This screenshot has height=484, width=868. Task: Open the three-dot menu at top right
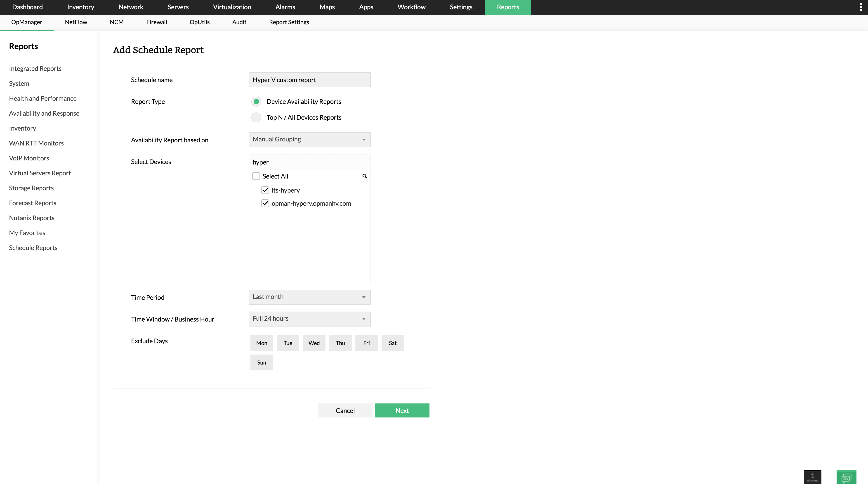(861, 7)
